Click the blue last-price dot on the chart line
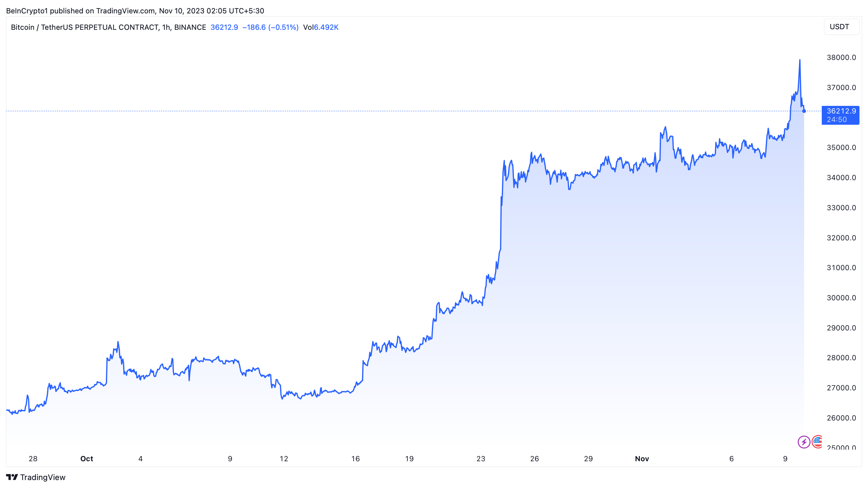 point(804,111)
